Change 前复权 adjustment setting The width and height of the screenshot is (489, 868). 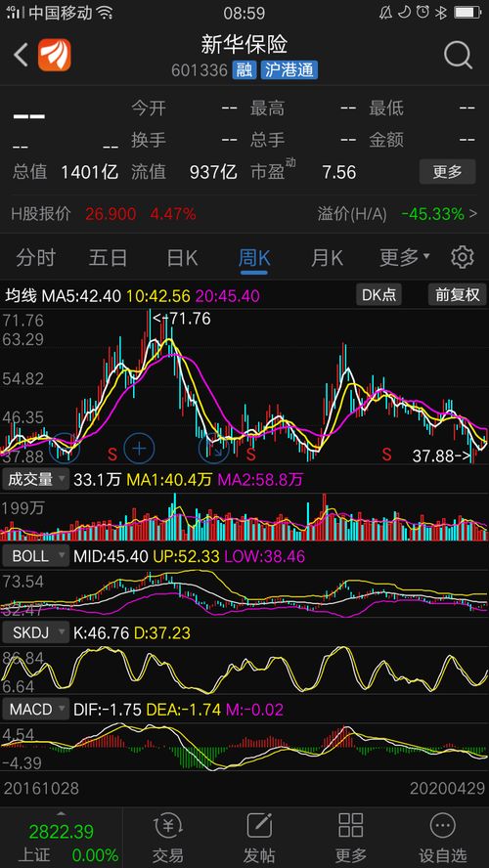(457, 294)
